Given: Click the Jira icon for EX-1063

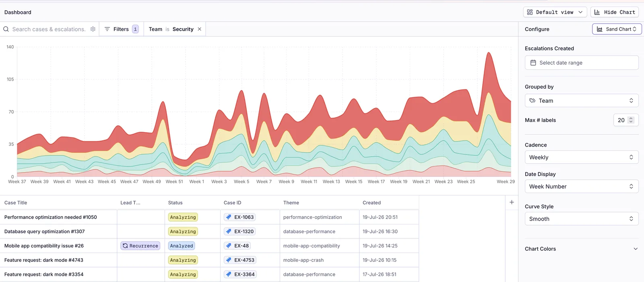Looking at the screenshot, I should 229,217.
